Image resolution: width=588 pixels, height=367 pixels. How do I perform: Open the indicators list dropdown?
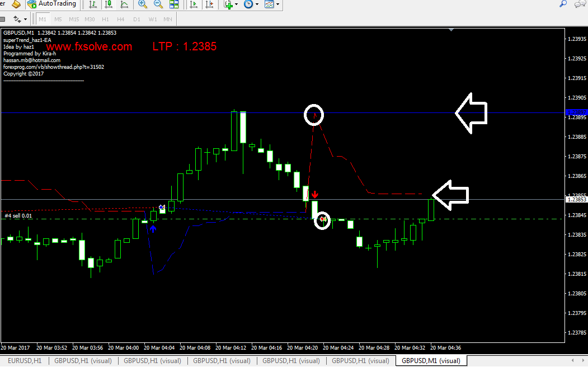click(x=231, y=4)
